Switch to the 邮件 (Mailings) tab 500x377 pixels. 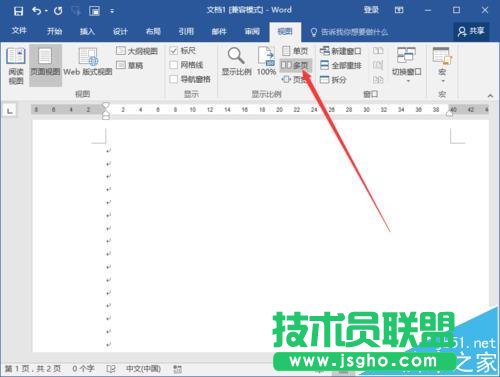pos(219,32)
